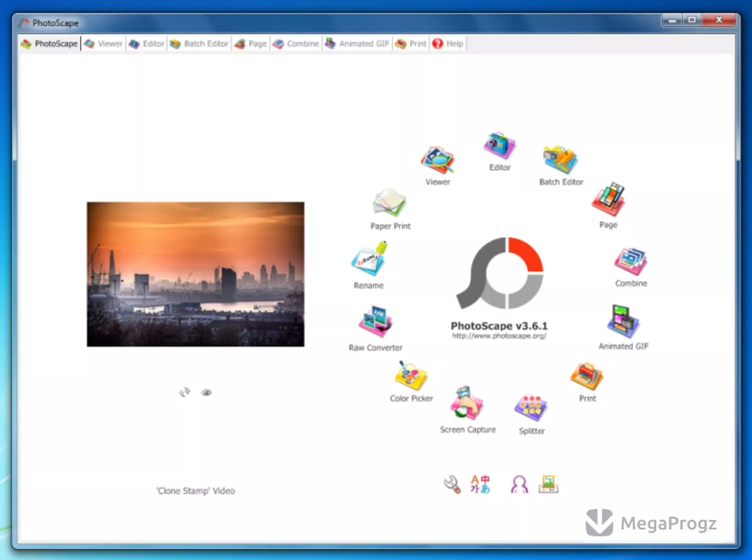Click the refresh arrows under the photo
This screenshot has height=560, width=752.
click(184, 392)
